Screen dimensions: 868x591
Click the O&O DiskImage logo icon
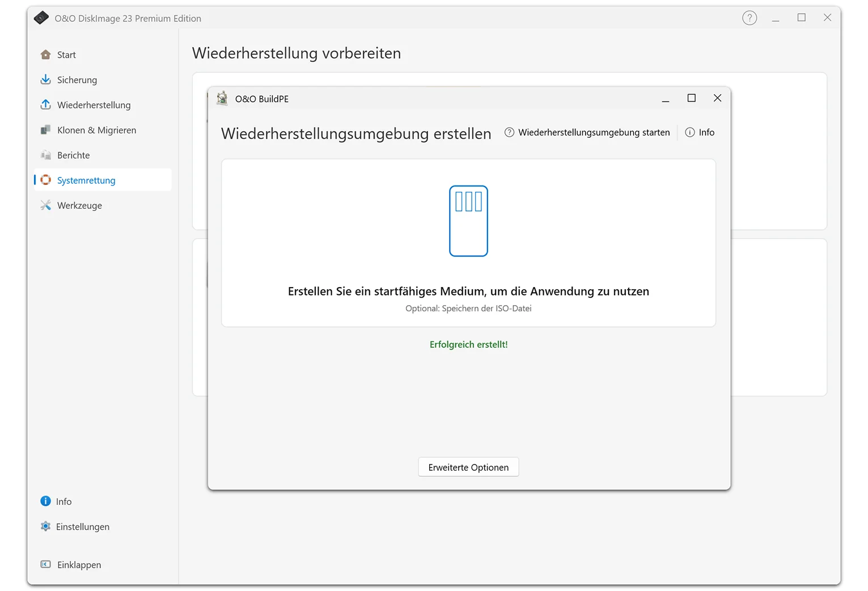[x=41, y=18]
